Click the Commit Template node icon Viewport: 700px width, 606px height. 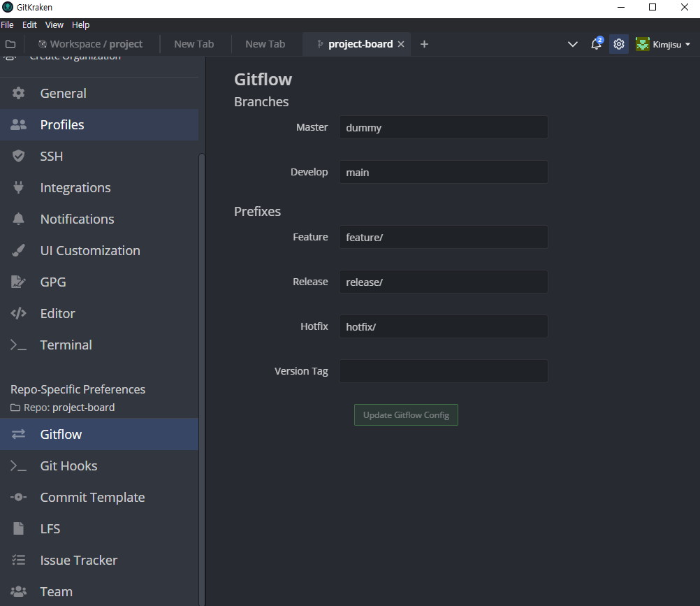tap(18, 497)
